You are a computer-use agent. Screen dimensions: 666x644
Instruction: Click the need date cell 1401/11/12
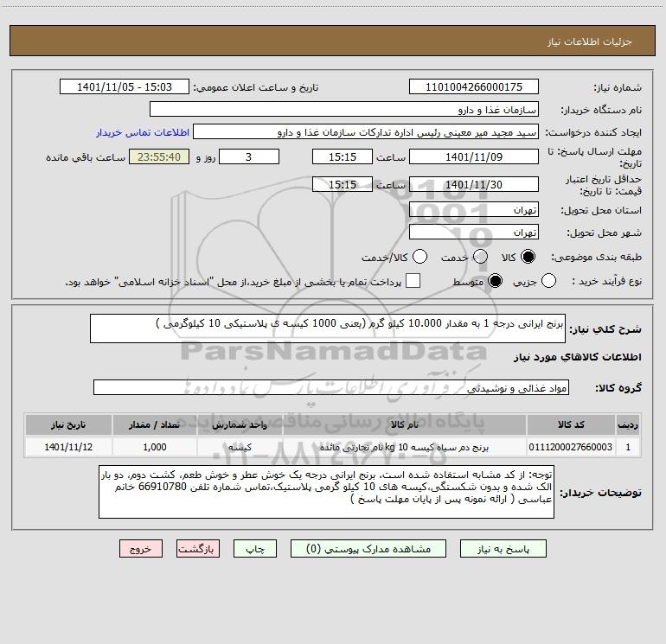click(68, 447)
